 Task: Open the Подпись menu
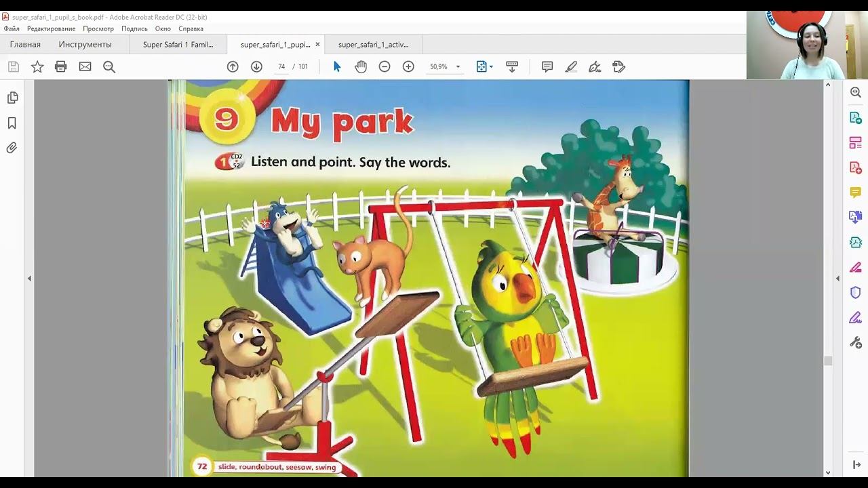[134, 28]
